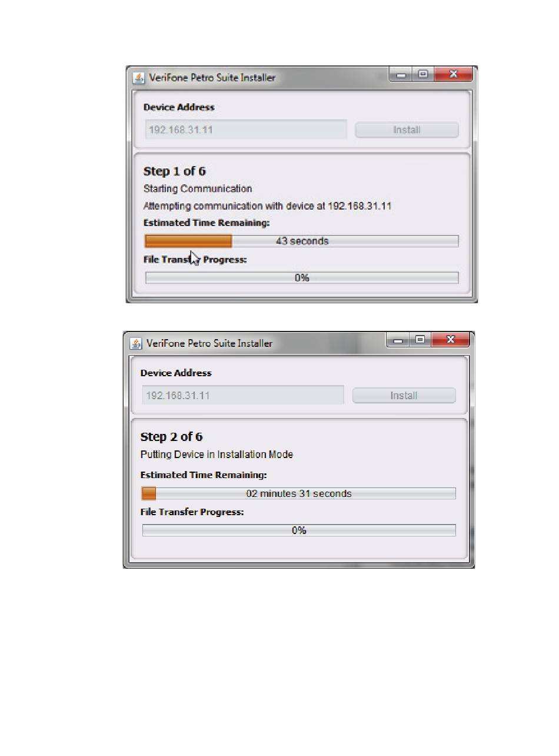The width and height of the screenshot is (559, 756).
Task: Click the Java icon in the Step 2 installer window
Action: [135, 343]
